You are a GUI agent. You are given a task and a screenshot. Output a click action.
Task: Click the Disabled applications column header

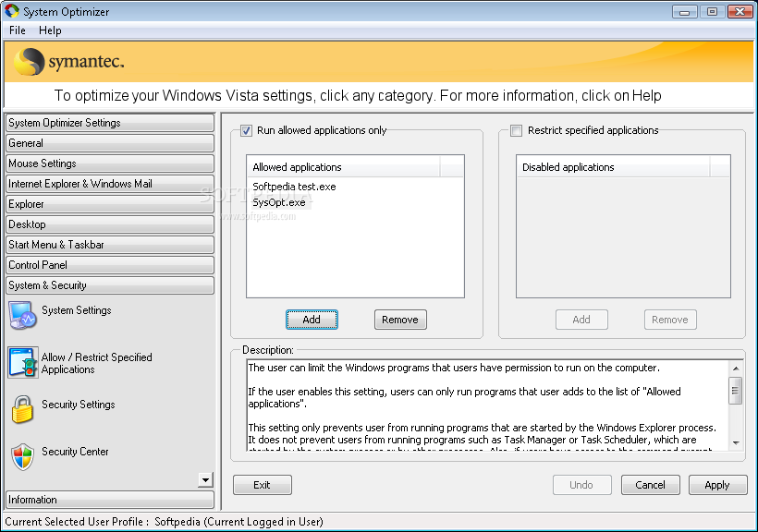point(614,167)
